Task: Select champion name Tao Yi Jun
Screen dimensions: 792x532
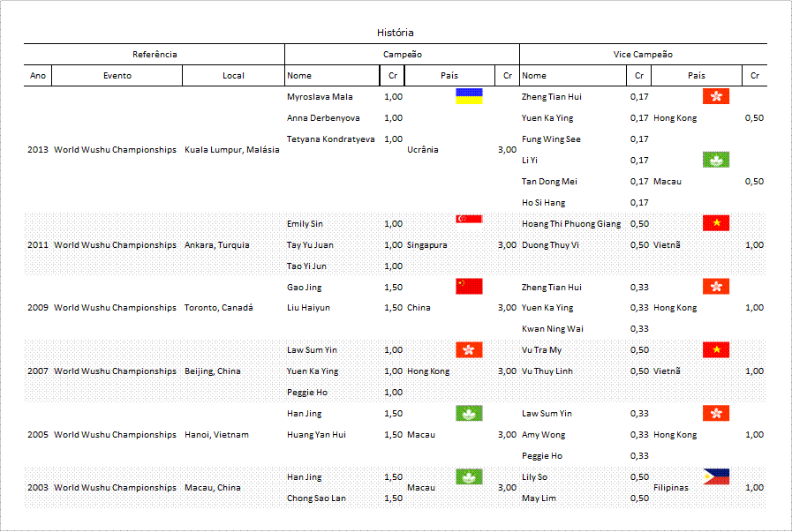Action: coord(306,266)
